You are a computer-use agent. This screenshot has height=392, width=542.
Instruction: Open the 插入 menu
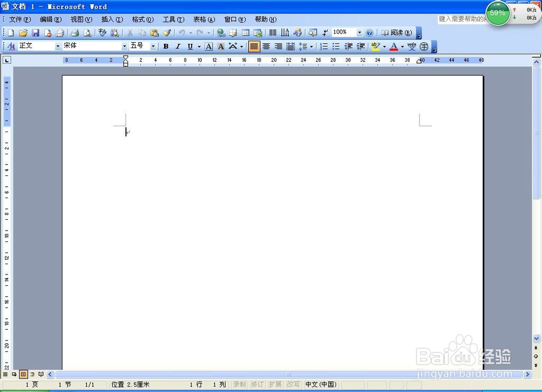coord(112,19)
